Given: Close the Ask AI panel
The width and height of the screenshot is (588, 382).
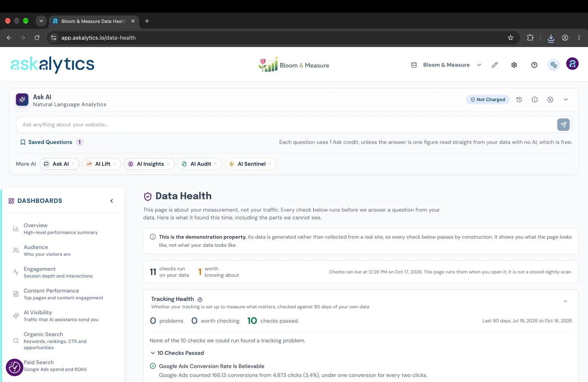Looking at the screenshot, I should [x=550, y=100].
